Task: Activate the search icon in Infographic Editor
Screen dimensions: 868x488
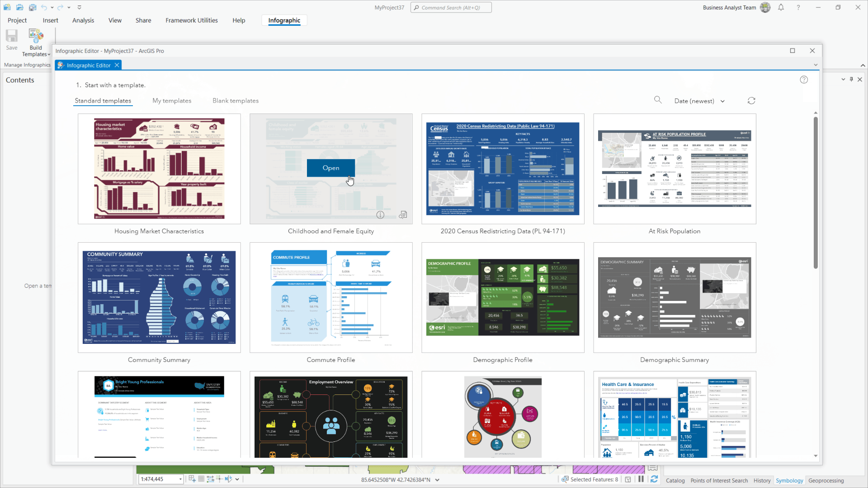Action: pyautogui.click(x=658, y=100)
